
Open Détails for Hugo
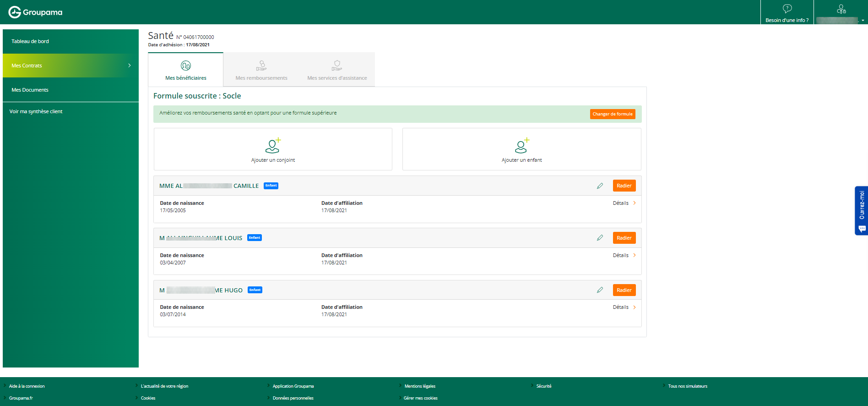pyautogui.click(x=621, y=307)
